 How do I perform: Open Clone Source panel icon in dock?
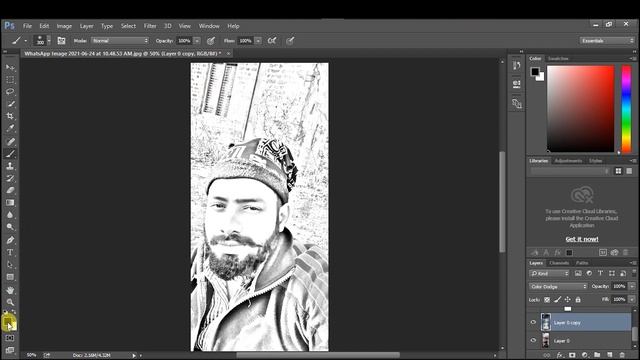click(516, 104)
